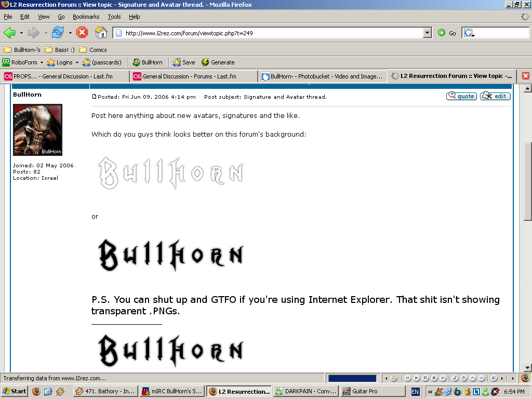This screenshot has width=532, height=399.
Task: Play music from status bar player
Action: tap(417, 378)
